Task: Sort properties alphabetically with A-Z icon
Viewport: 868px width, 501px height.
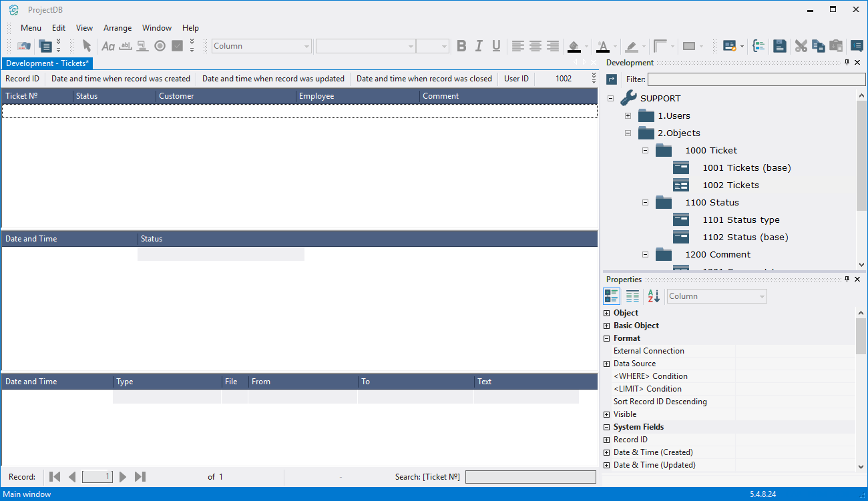Action: 654,296
